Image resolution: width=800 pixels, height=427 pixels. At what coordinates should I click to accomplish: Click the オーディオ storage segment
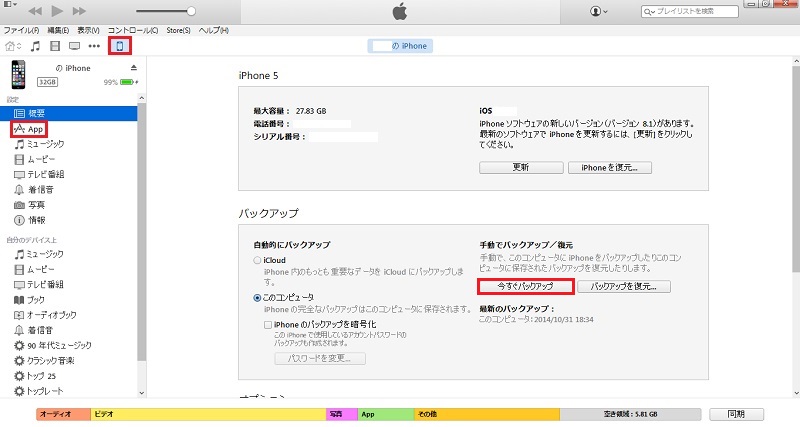(63, 414)
